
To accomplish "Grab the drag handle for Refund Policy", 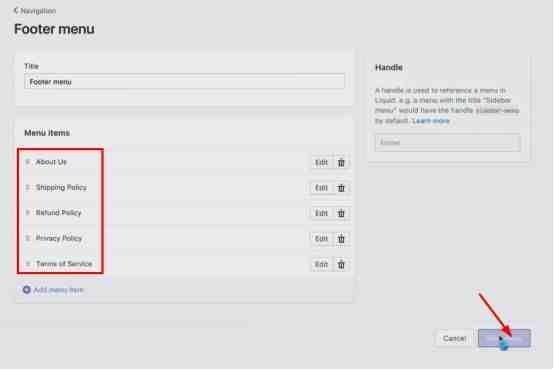I will click(28, 213).
